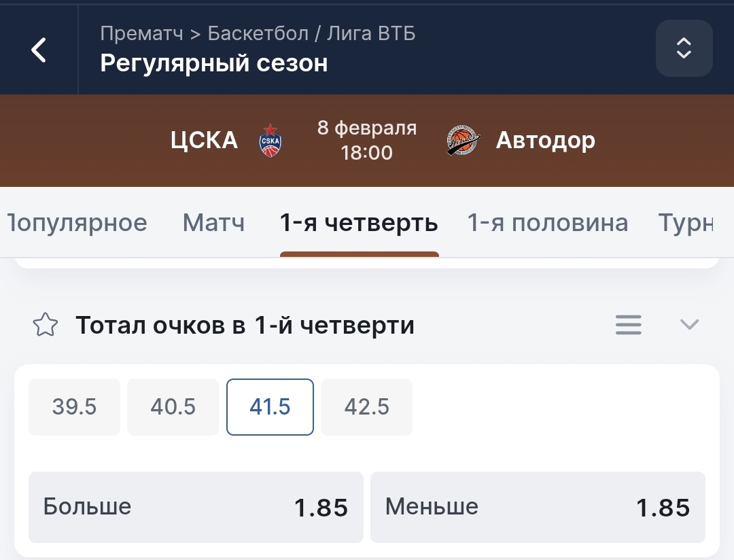This screenshot has height=560, width=734.
Task: Tap the "ЦСКА" team name
Action: (x=204, y=141)
